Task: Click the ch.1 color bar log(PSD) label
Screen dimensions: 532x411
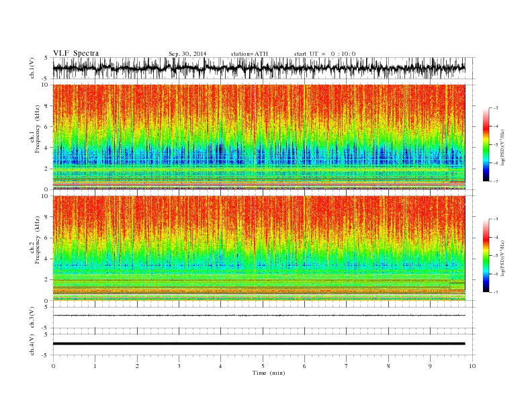Action: tap(503, 147)
